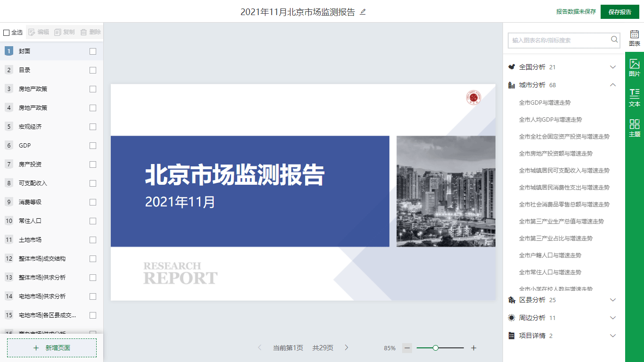Click the search magnifier icon
Viewport: 644px width, 362px height.
coord(614,40)
